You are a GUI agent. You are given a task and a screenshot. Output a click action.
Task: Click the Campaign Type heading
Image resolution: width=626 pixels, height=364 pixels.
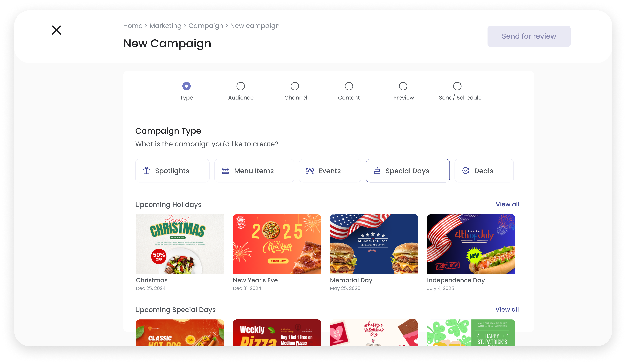[168, 131]
